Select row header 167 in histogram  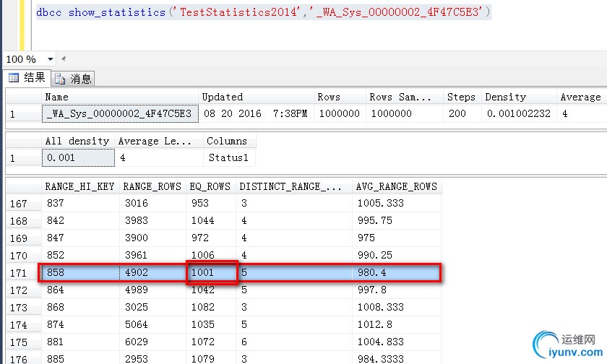coord(24,204)
